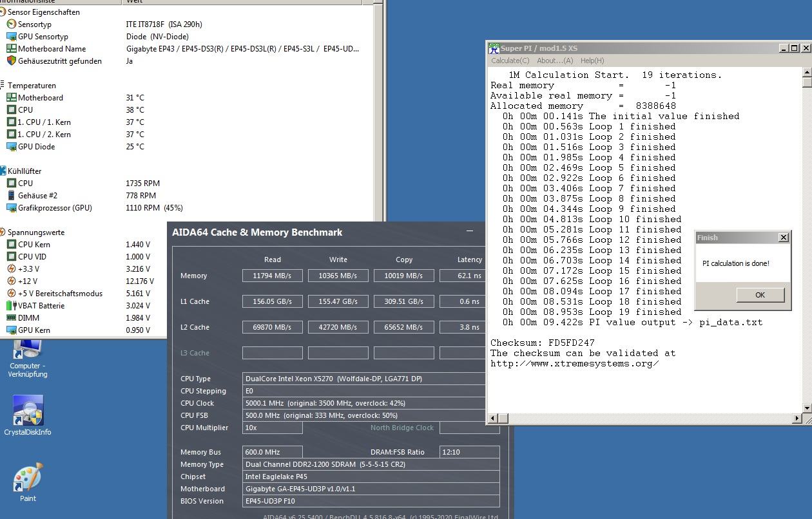Click the Gehäusezutritt gefunden shield icon
Screen dimensions: 812x519
[13, 61]
